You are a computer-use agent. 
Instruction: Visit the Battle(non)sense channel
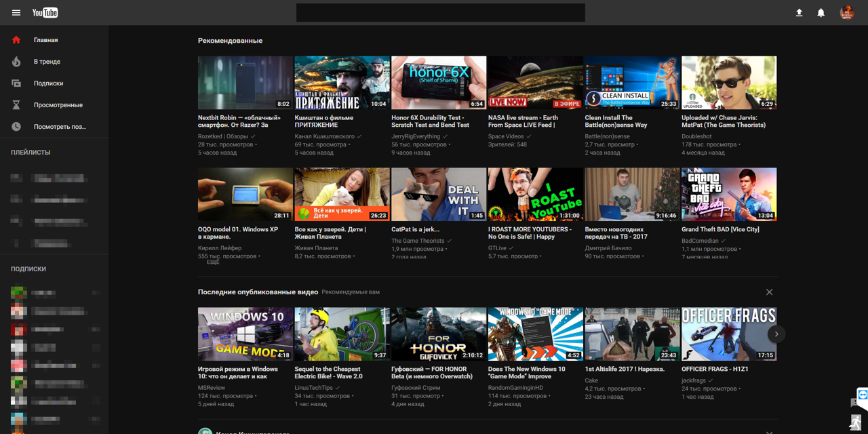coord(607,136)
